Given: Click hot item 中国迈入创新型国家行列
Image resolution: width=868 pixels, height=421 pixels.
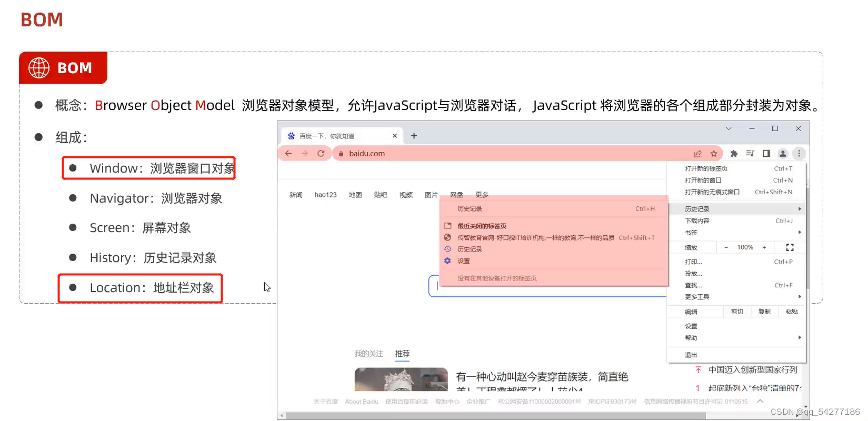Looking at the screenshot, I should [753, 370].
